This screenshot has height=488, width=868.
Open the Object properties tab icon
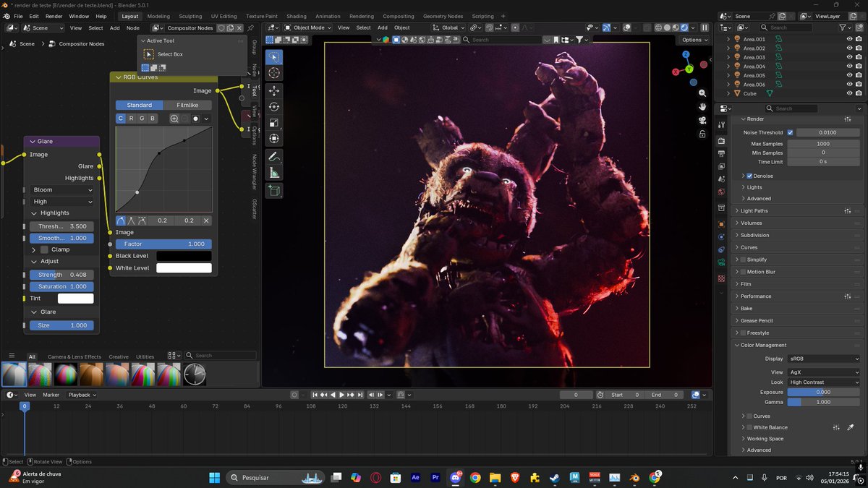click(721, 224)
